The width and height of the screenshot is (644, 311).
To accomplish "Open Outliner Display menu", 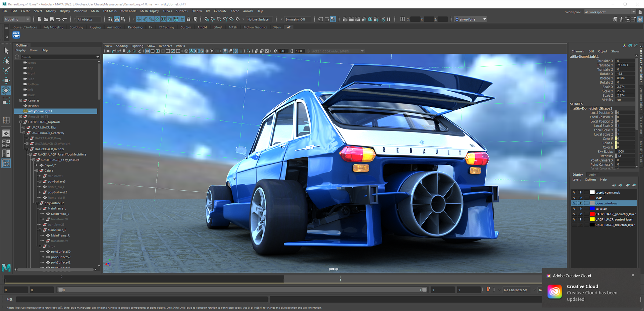I will point(20,50).
